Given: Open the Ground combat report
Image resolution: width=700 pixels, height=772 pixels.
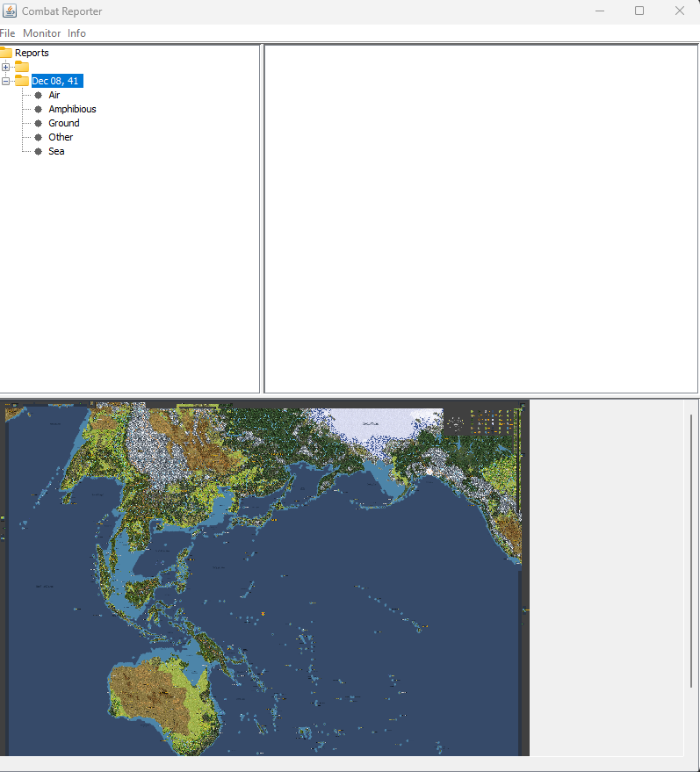Looking at the screenshot, I should coord(64,123).
